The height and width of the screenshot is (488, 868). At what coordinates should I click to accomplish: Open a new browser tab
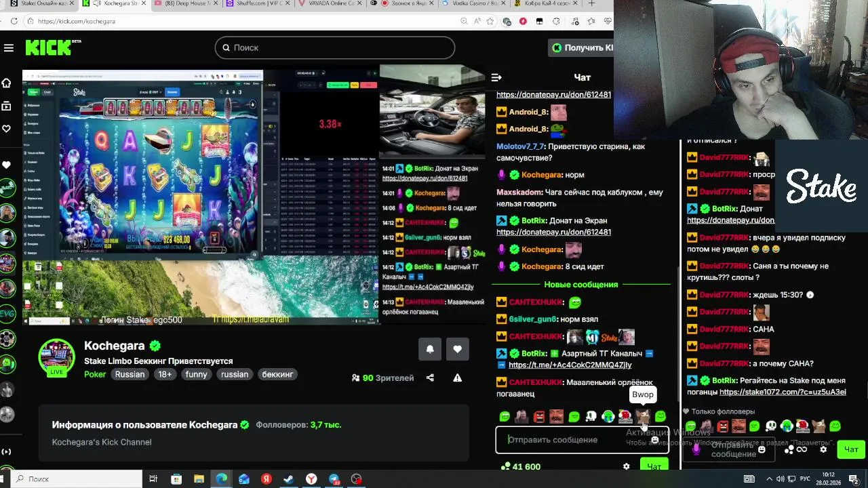(x=591, y=3)
